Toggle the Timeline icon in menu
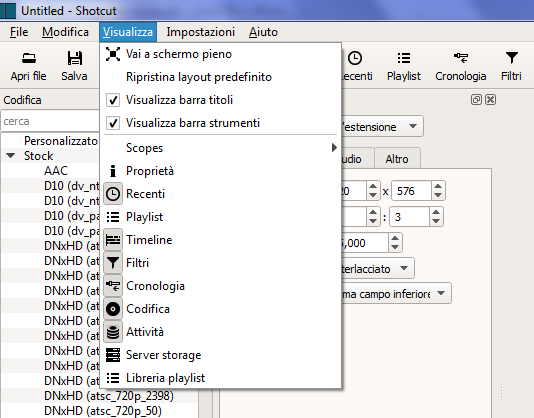The image size is (534, 418). tap(113, 240)
